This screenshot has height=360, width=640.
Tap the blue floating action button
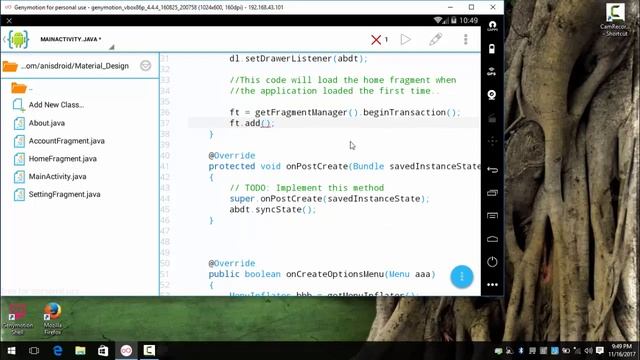(462, 276)
